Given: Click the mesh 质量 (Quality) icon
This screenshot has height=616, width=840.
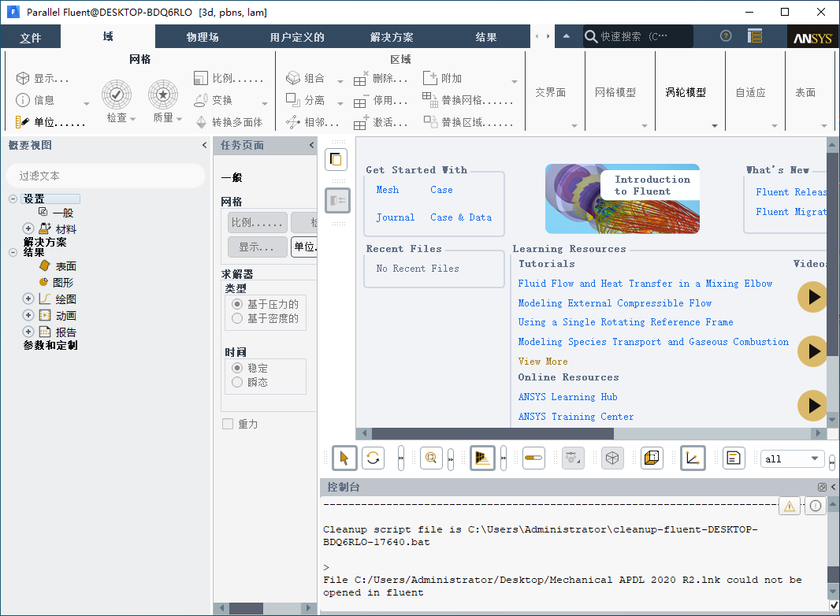Looking at the screenshot, I should click(x=163, y=95).
